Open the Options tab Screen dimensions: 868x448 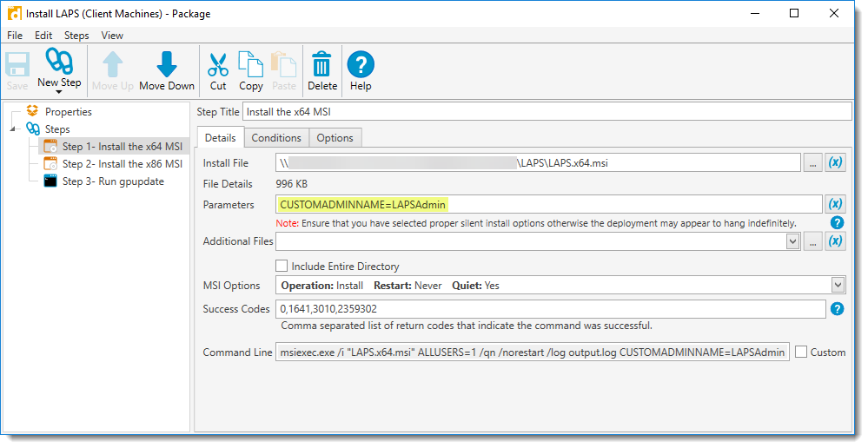(335, 138)
